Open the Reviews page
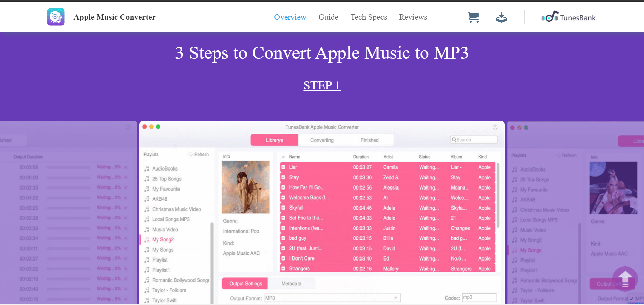The width and height of the screenshot is (644, 305). click(x=413, y=17)
